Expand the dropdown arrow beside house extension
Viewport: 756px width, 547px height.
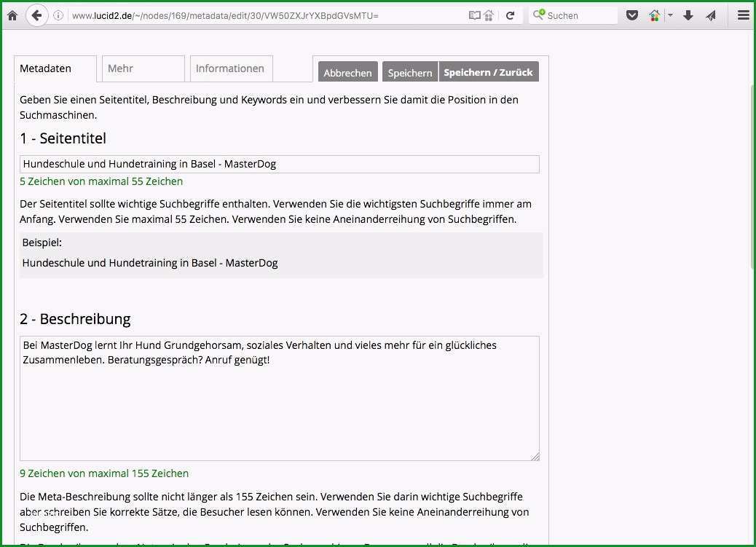tap(670, 15)
